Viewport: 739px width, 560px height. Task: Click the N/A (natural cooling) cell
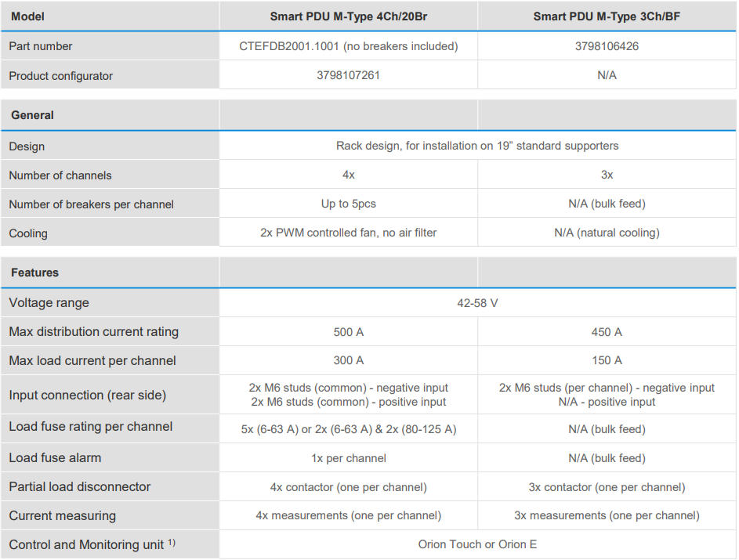(x=607, y=233)
